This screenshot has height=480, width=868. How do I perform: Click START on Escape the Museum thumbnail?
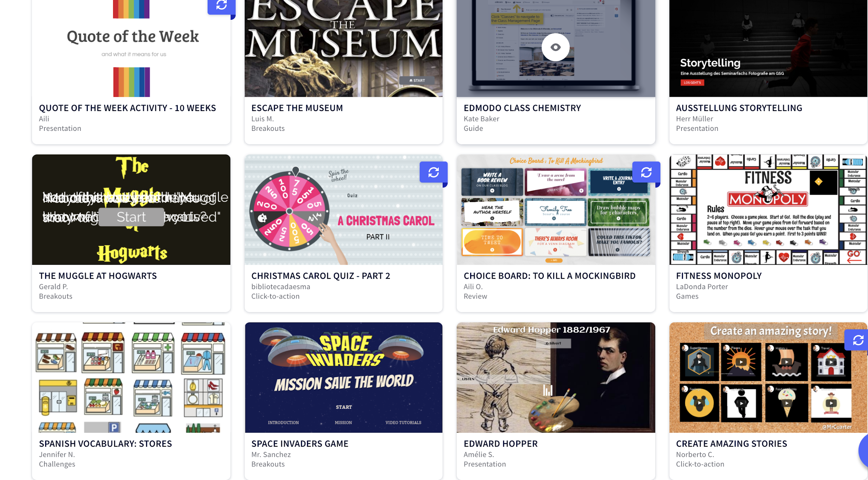[417, 81]
